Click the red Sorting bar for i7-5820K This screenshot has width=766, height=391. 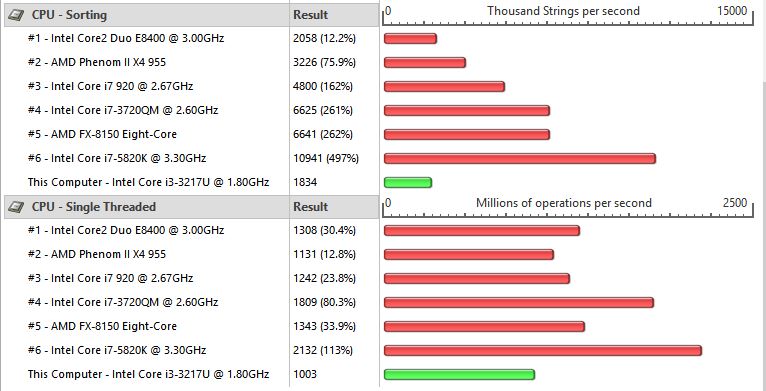point(520,159)
